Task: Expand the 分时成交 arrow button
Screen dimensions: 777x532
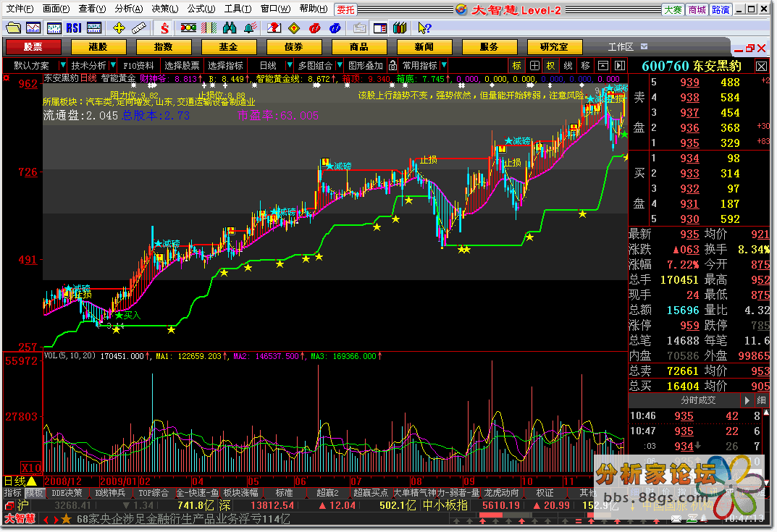Action: (x=747, y=400)
